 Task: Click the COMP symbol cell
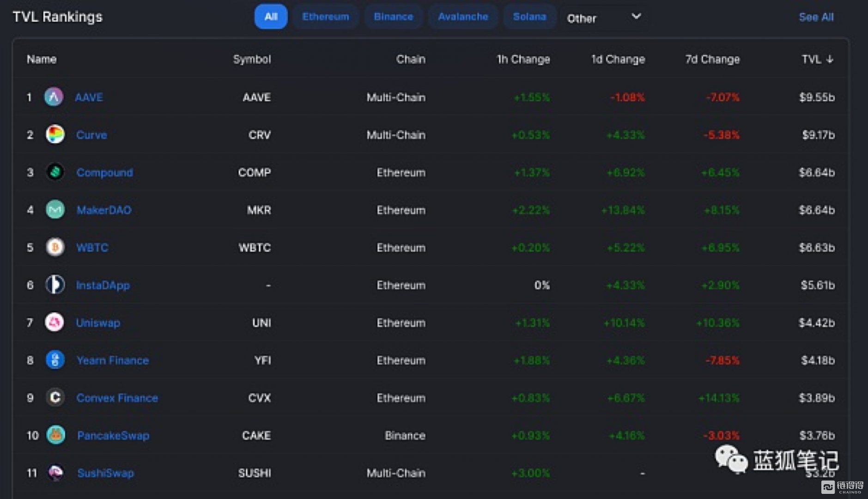[x=255, y=172]
